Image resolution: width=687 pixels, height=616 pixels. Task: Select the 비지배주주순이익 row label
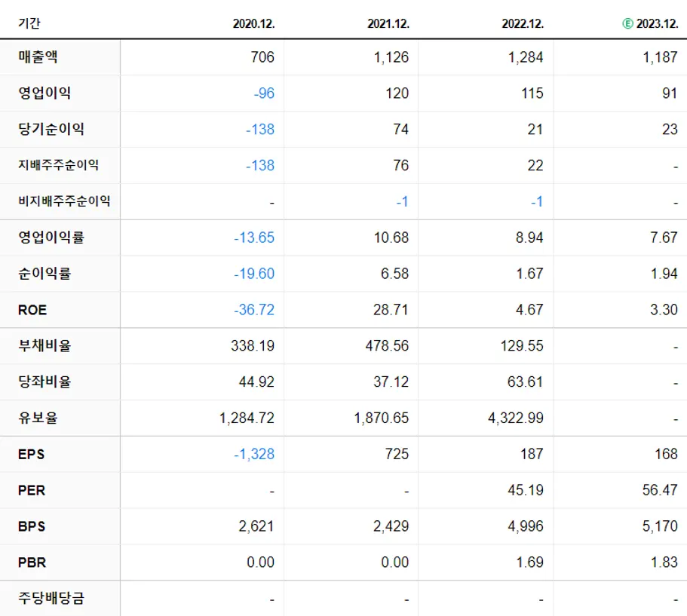pyautogui.click(x=64, y=201)
